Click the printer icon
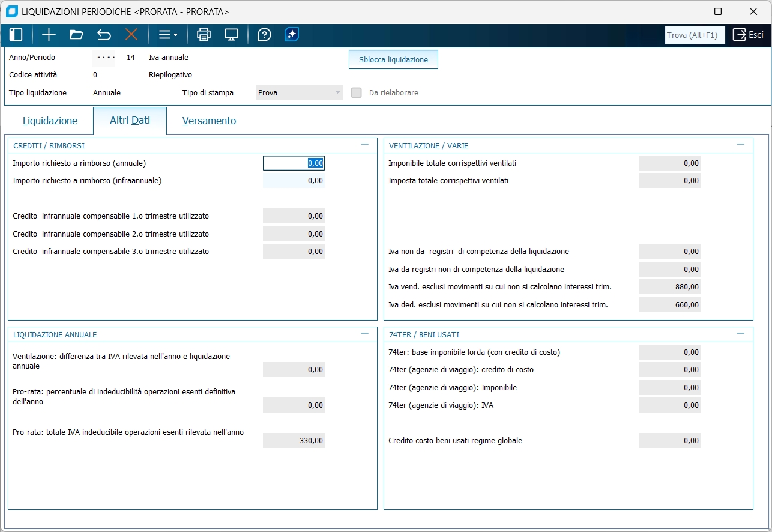Screen dimensions: 772x532 (204, 35)
